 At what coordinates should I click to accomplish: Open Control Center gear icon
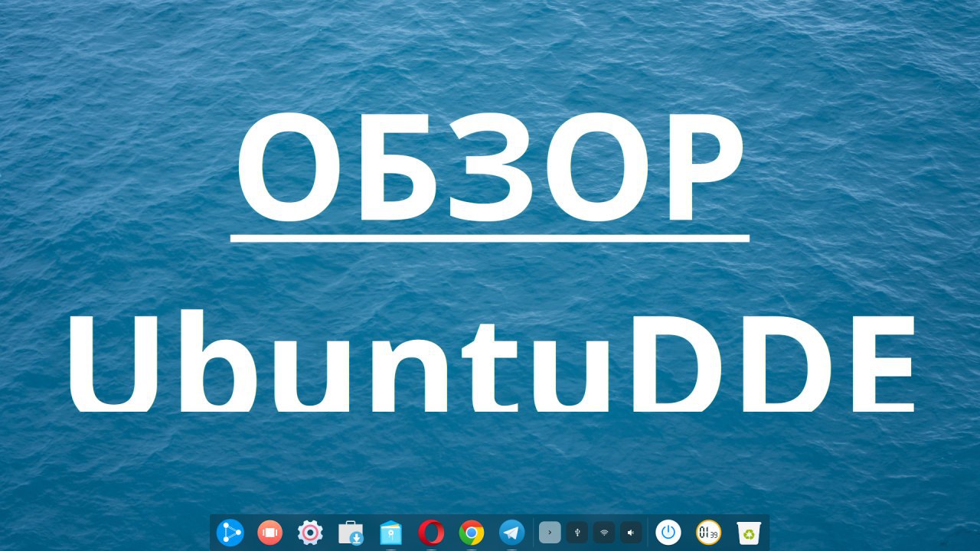pos(310,532)
